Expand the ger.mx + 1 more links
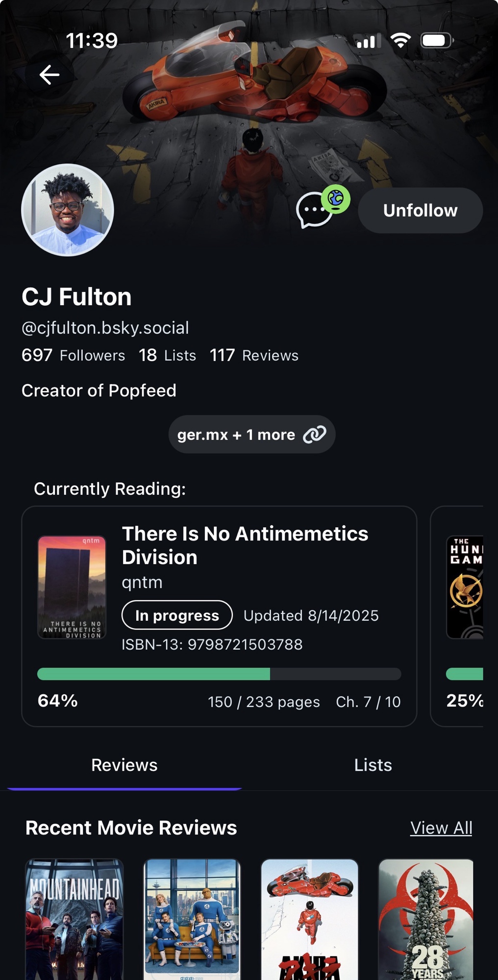The image size is (498, 980). 236,435
